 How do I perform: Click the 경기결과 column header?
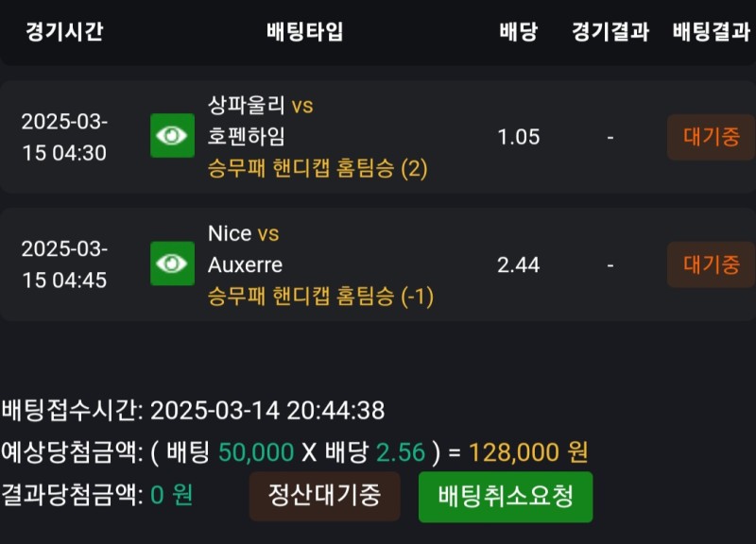tap(610, 31)
